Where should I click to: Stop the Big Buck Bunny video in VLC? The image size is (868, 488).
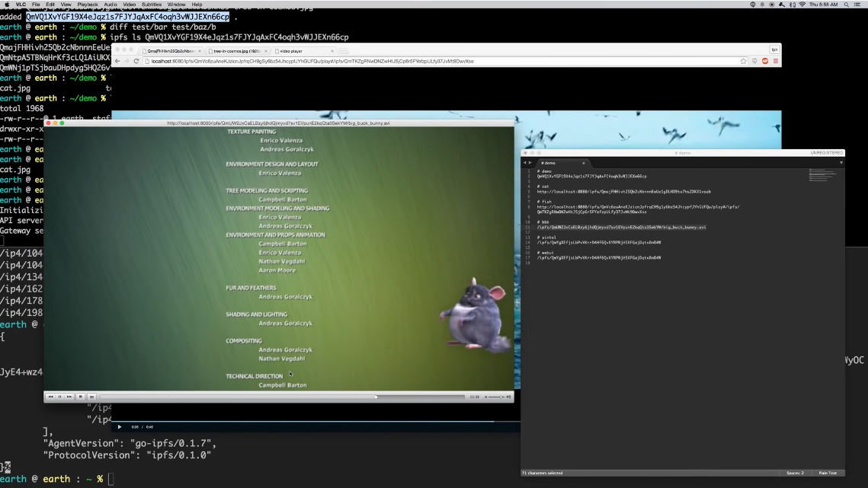[x=80, y=397]
